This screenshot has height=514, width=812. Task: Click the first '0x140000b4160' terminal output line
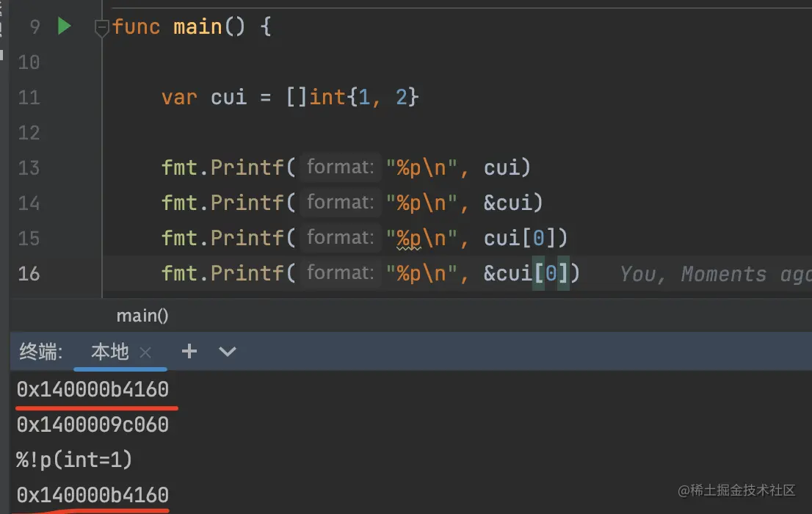(93, 390)
